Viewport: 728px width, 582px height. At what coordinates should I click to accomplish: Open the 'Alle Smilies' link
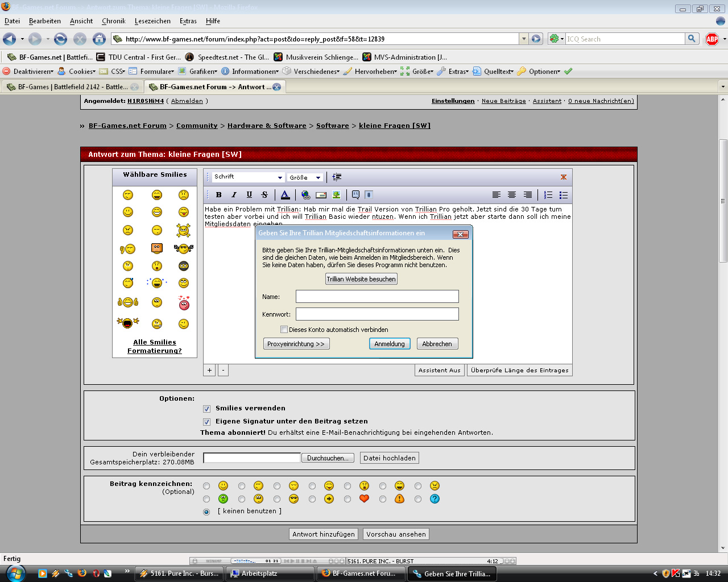click(155, 342)
